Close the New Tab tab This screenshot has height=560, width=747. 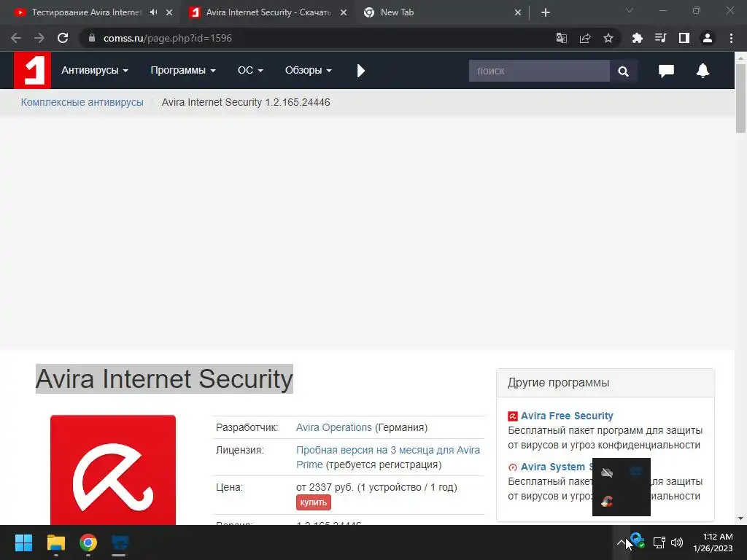click(518, 12)
